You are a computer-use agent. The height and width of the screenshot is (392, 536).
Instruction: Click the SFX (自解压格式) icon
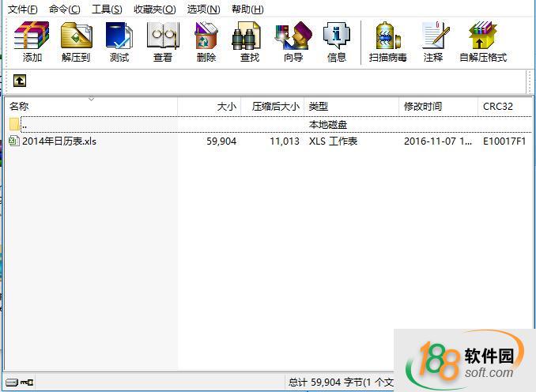point(482,41)
